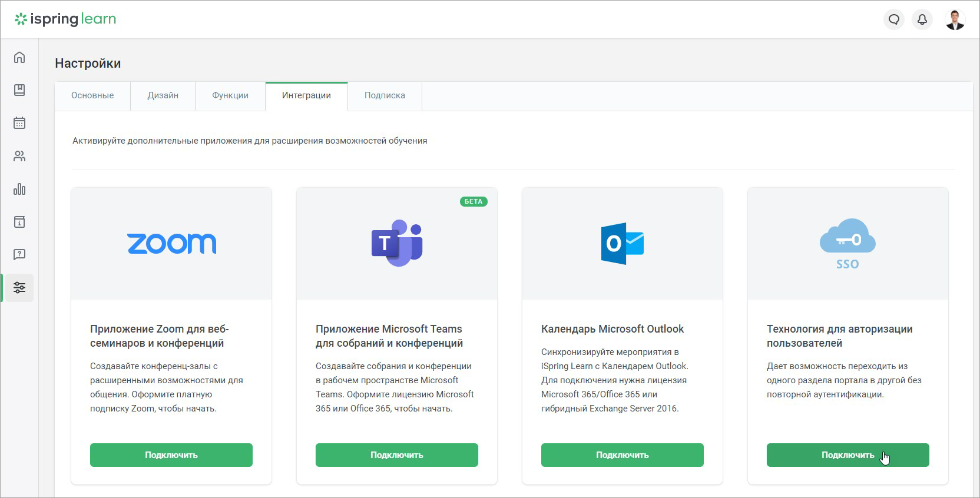This screenshot has height=498, width=980.
Task: Click the 'Технология для авторизации пользователей' title
Action: tap(840, 336)
